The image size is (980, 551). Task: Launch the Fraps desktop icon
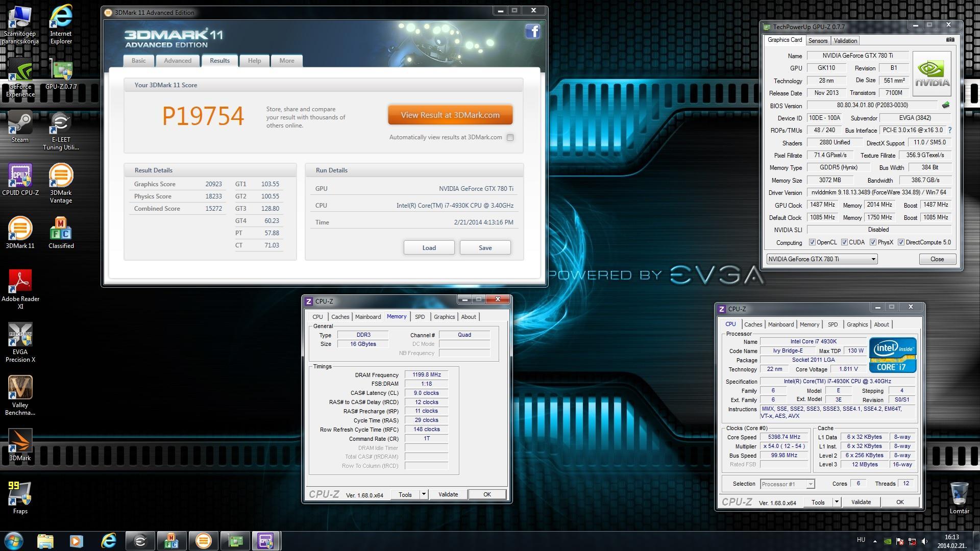[20, 498]
